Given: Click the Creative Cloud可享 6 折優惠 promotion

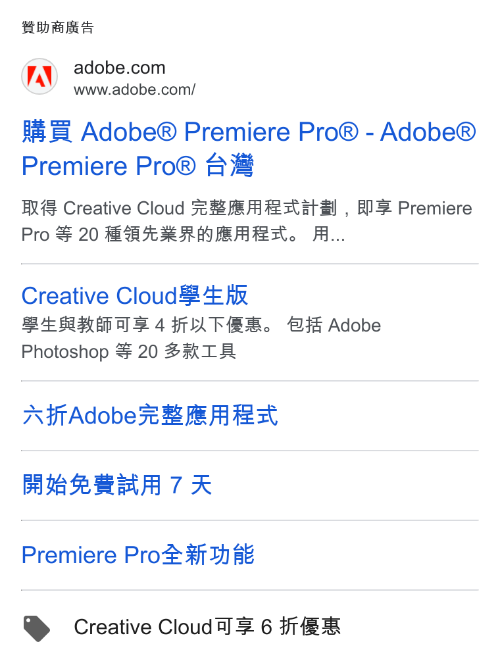Looking at the screenshot, I should coord(207,627).
